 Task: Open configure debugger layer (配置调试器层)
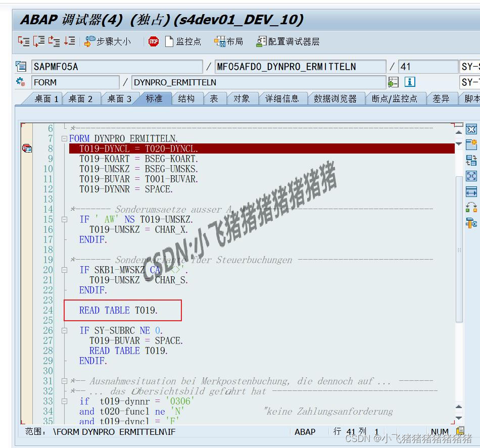tap(288, 41)
